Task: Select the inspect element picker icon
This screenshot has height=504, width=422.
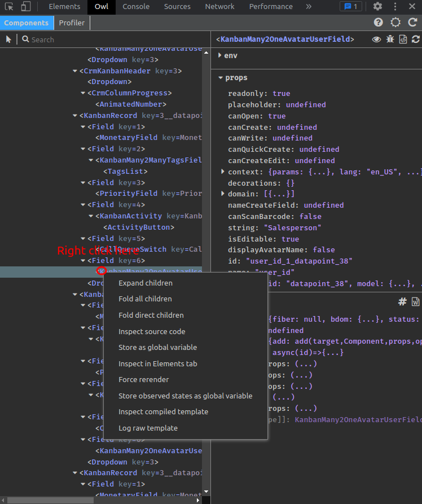Action: (9, 6)
